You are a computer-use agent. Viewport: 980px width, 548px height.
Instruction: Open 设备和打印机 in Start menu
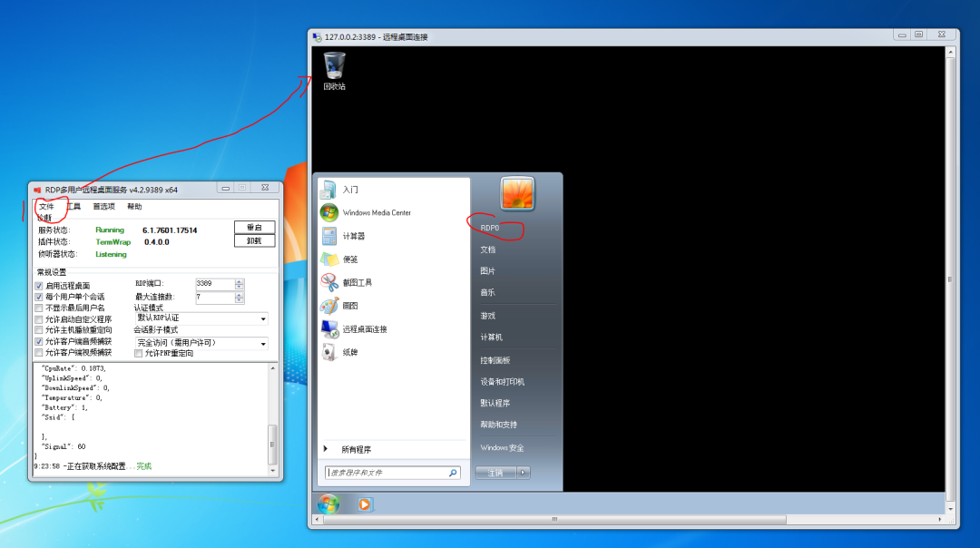pyautogui.click(x=503, y=381)
